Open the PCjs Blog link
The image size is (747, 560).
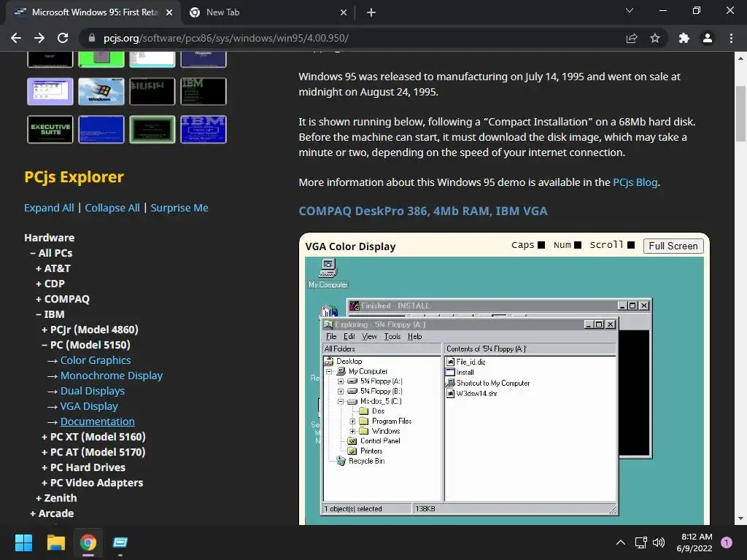[635, 182]
